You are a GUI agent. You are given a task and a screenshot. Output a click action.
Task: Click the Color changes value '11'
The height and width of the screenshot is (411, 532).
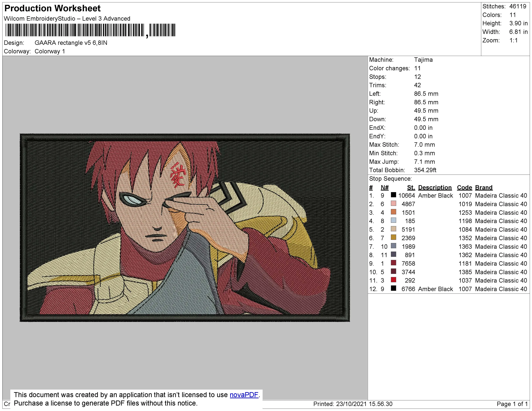click(417, 68)
